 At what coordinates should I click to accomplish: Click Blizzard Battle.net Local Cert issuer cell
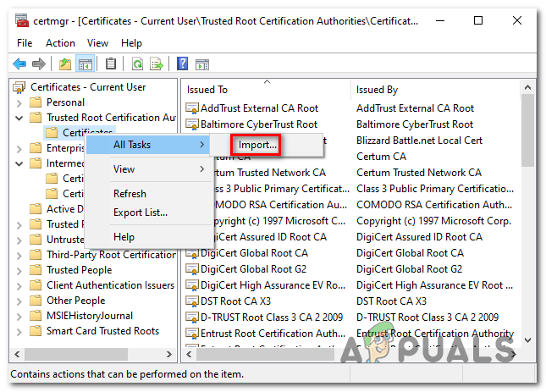[x=419, y=141]
